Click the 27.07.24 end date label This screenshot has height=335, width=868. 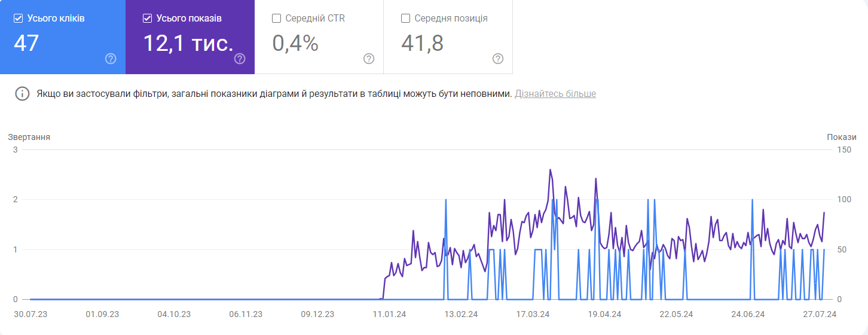[820, 314]
